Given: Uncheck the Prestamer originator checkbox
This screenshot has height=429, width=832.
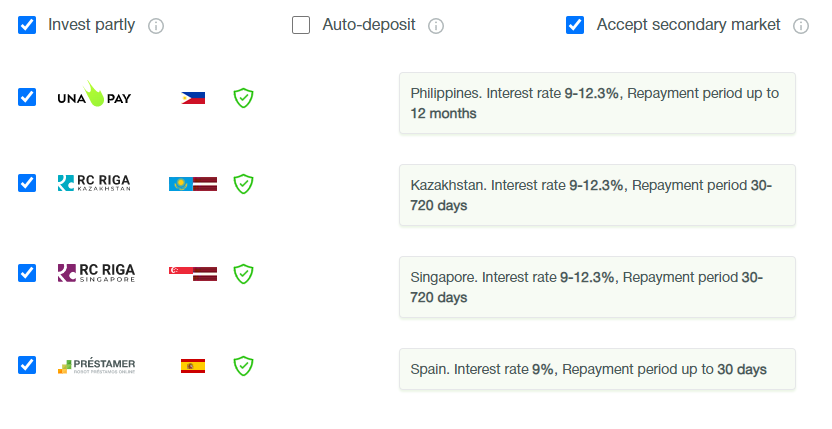Looking at the screenshot, I should 27,365.
